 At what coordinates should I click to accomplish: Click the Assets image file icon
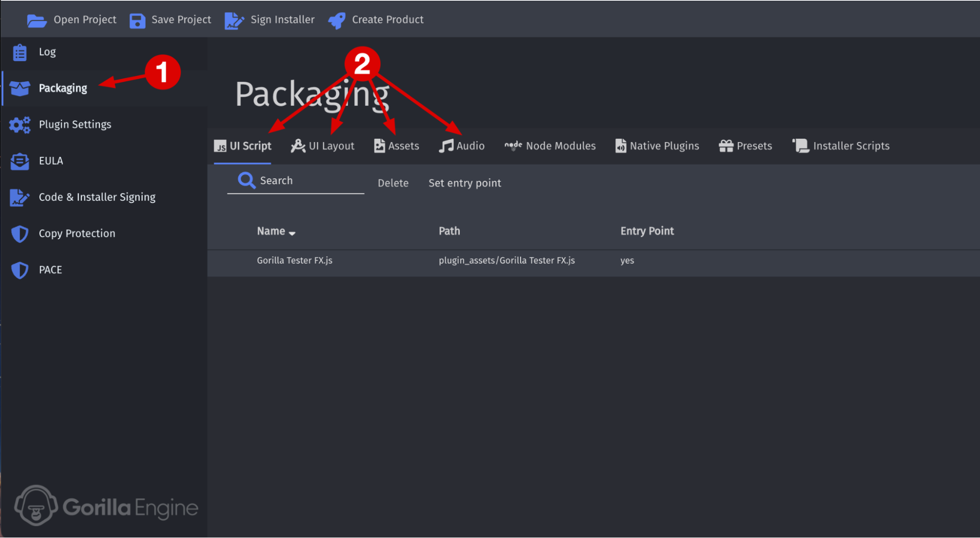coord(379,146)
